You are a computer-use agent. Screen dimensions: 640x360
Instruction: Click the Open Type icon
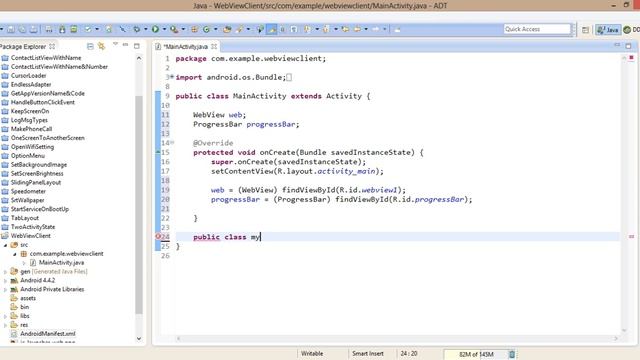coord(227,29)
